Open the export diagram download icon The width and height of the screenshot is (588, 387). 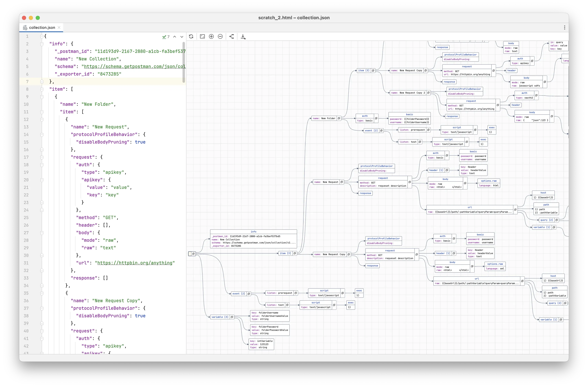243,37
